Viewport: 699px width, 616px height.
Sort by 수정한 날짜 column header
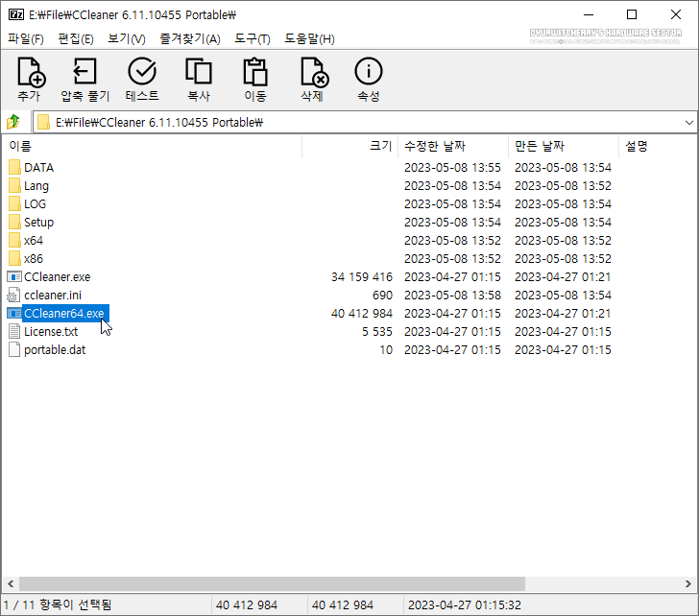(453, 146)
